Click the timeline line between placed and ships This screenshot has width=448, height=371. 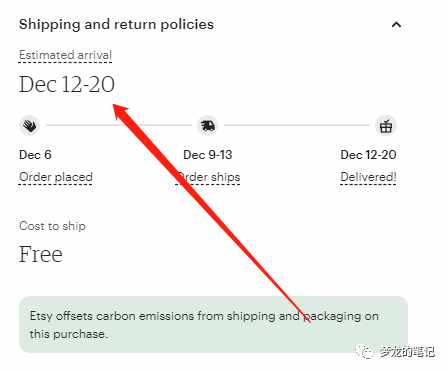pyautogui.click(x=119, y=125)
